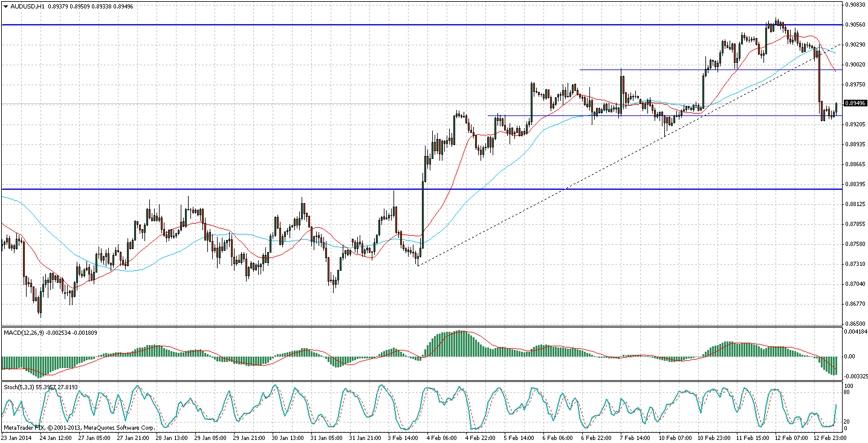Click the '23 Jan 2014' date on time axis
The height and width of the screenshot is (443, 868).
point(17,437)
